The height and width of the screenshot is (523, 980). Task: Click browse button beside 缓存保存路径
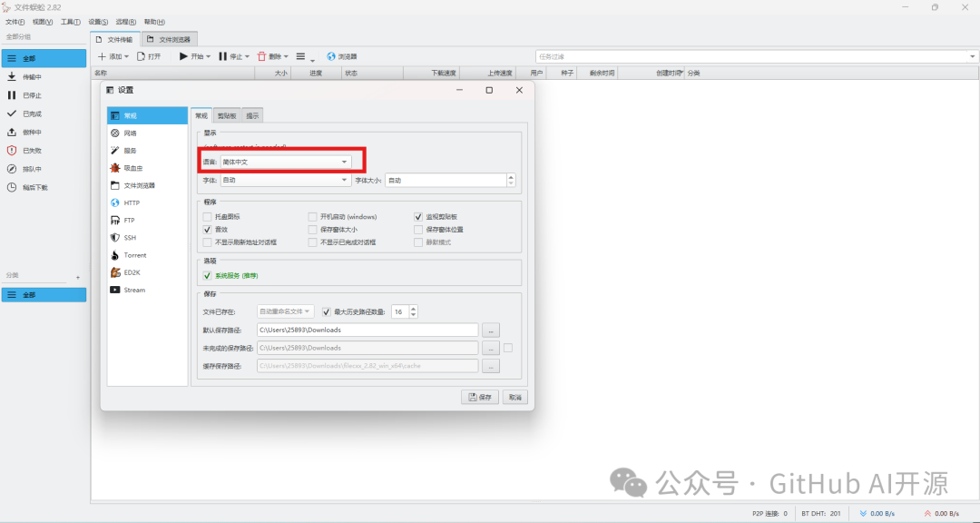coord(491,366)
